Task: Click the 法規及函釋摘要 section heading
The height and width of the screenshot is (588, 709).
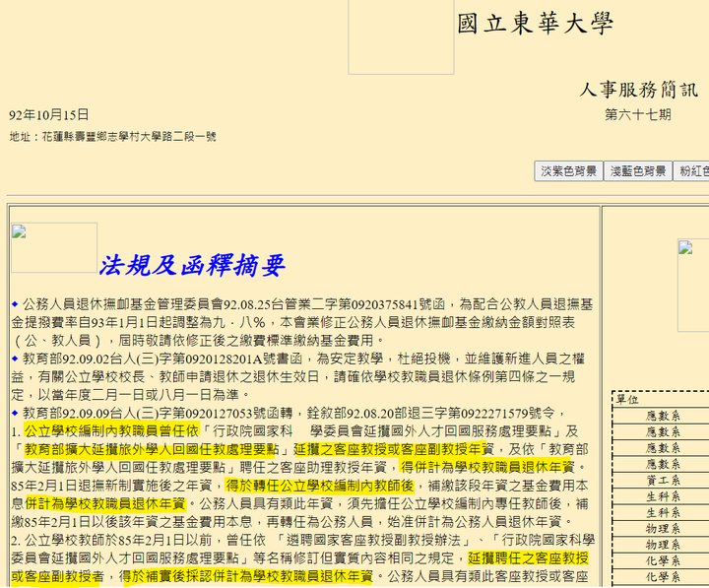Action: [192, 265]
